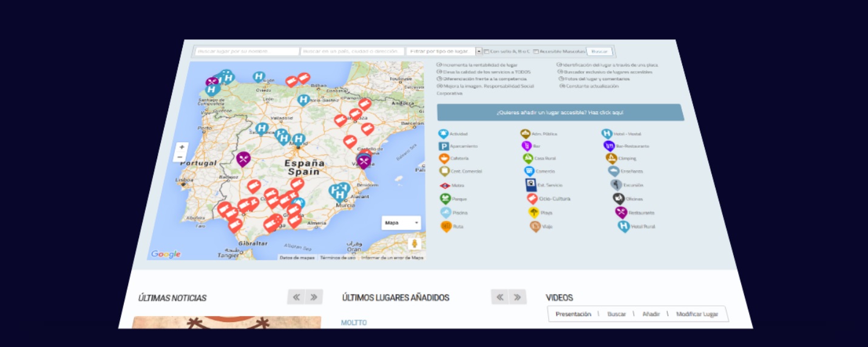868x347 pixels.
Task: Open the Modificar Lugar video tab
Action: 697,314
